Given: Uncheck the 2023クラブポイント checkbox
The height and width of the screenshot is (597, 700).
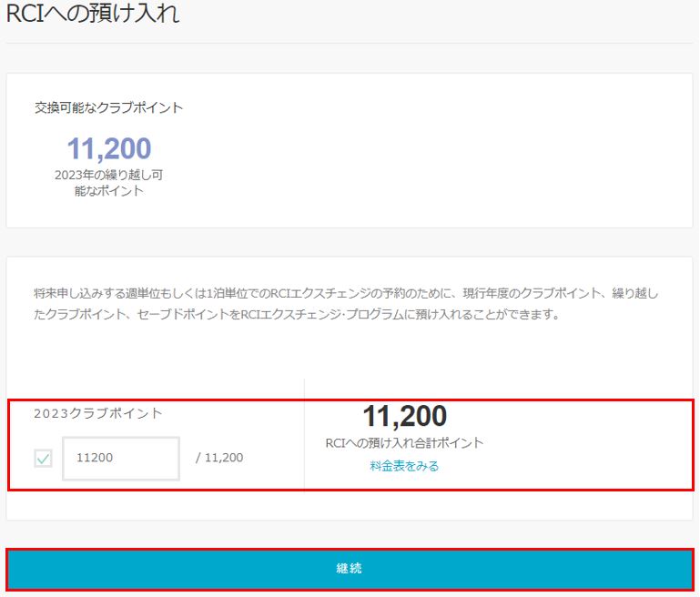Looking at the screenshot, I should [43, 459].
